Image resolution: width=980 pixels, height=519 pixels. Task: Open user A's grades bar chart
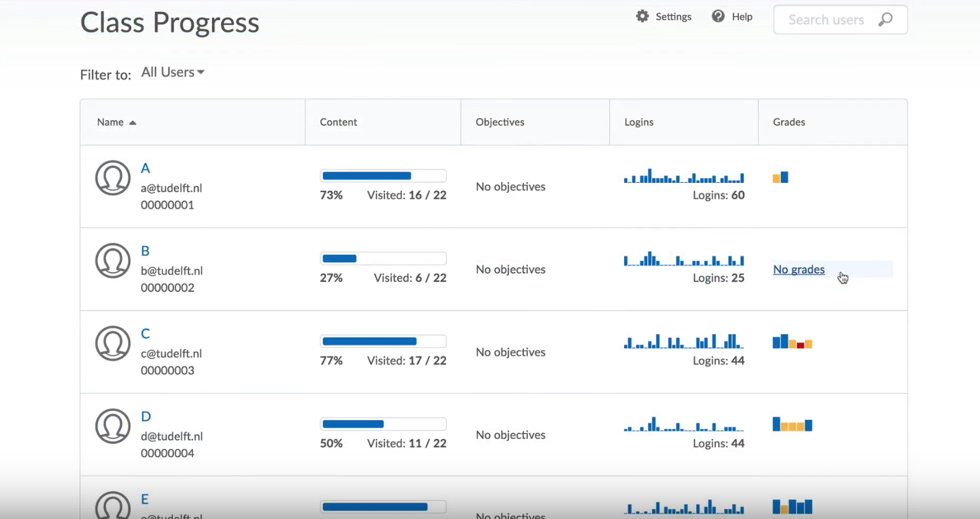tap(780, 178)
